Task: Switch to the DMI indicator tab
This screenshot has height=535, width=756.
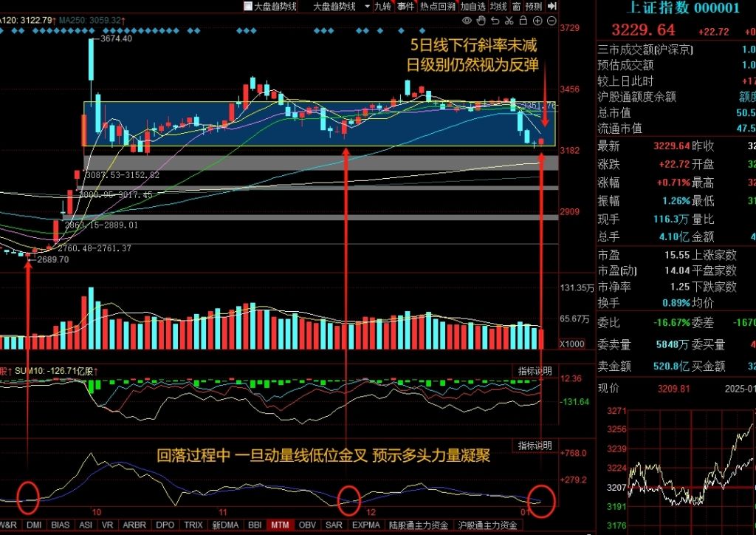Action: (x=34, y=525)
